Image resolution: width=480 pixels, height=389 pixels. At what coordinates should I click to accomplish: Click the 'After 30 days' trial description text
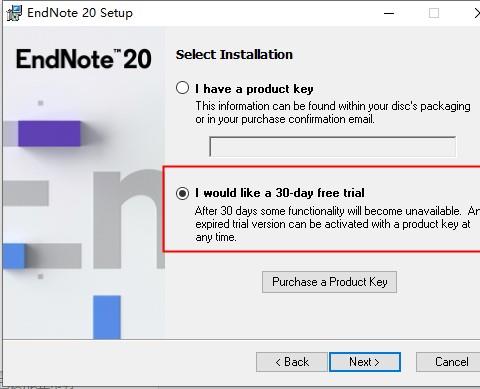[x=337, y=224]
